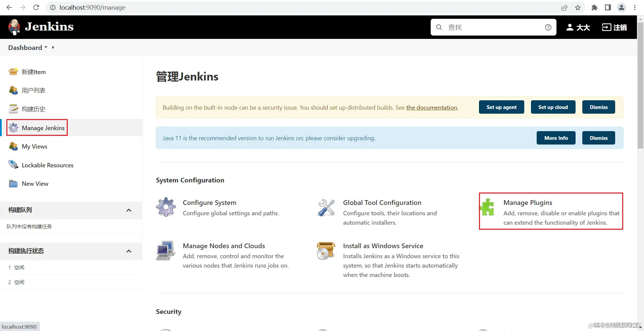
Task: Click the browser back arrow
Action: coord(9,7)
